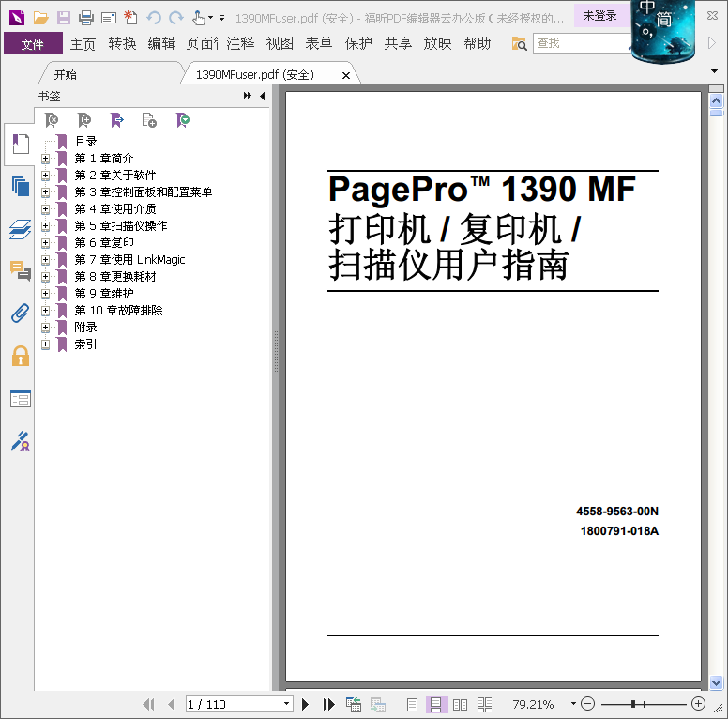Close the 1390MFuser.pdf tab
The height and width of the screenshot is (719, 728).
coord(346,75)
